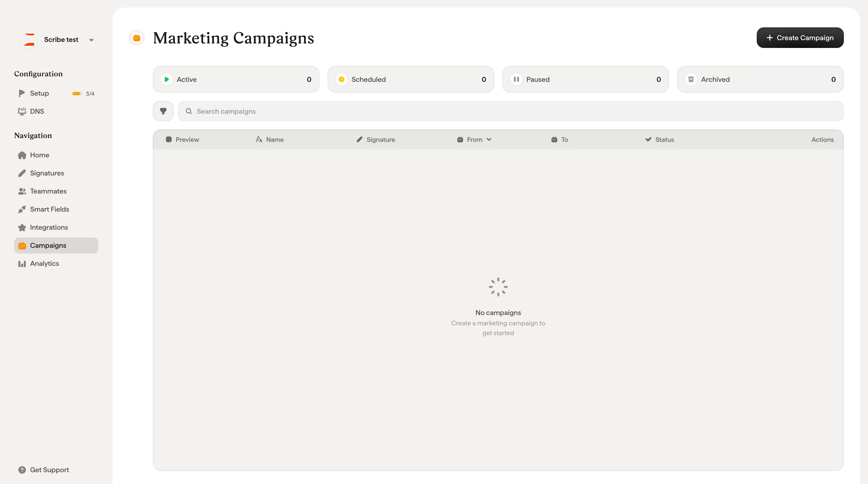Image resolution: width=868 pixels, height=484 pixels.
Task: Click the Analytics bar chart icon
Action: (22, 264)
